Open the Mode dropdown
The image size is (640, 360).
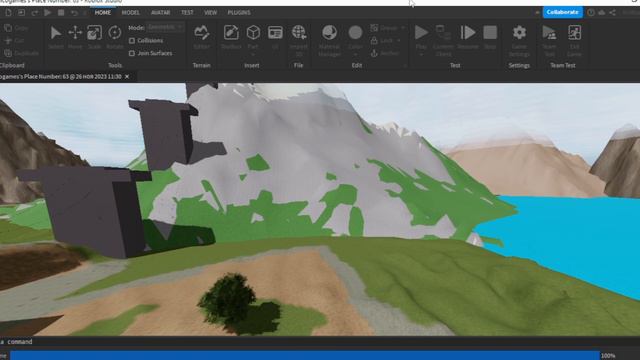click(x=165, y=27)
